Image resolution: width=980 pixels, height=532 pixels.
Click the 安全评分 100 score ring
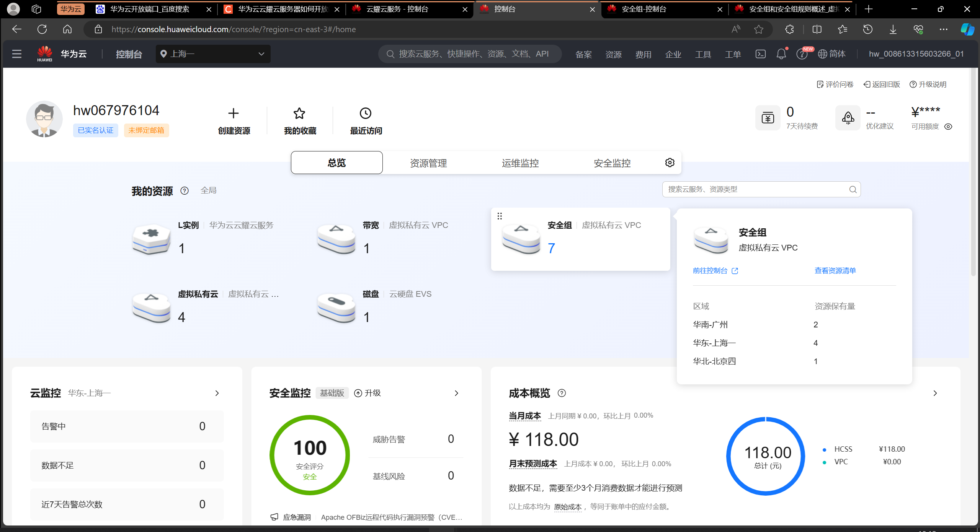coord(310,455)
